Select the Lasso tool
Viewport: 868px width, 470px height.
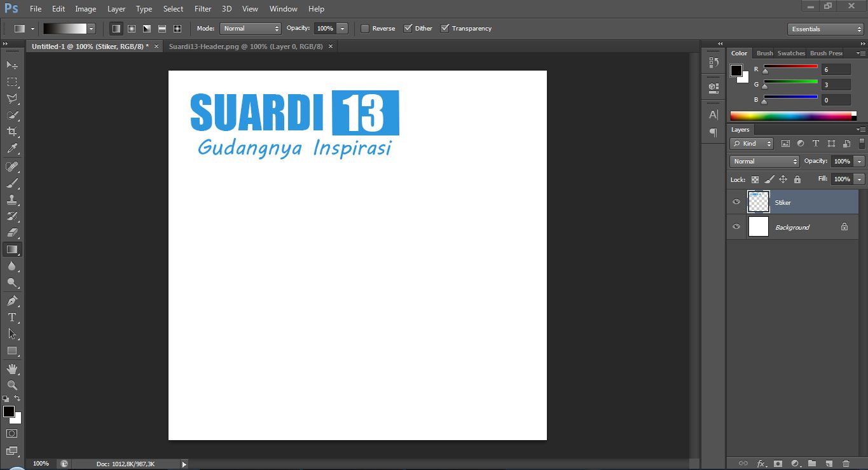(11, 98)
